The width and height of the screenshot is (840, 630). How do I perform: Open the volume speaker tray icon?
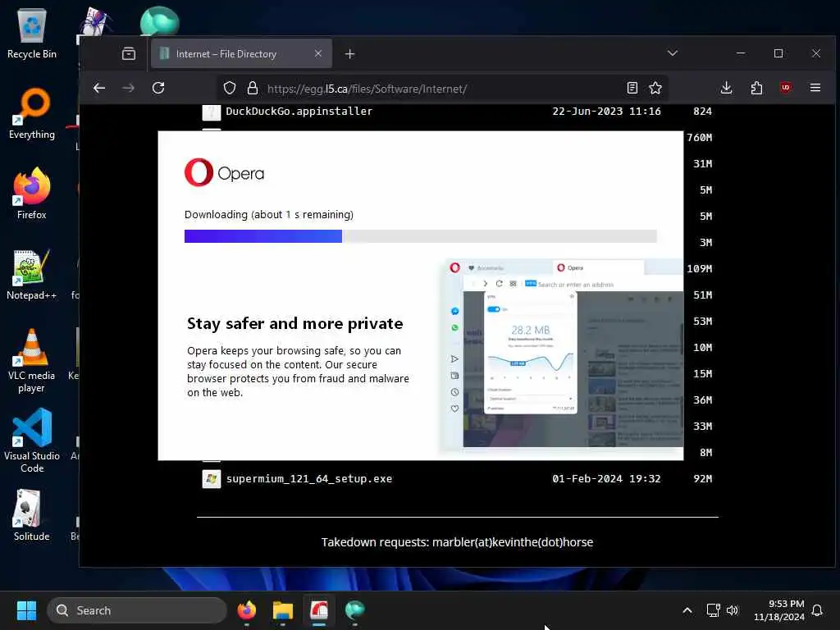[x=733, y=610]
